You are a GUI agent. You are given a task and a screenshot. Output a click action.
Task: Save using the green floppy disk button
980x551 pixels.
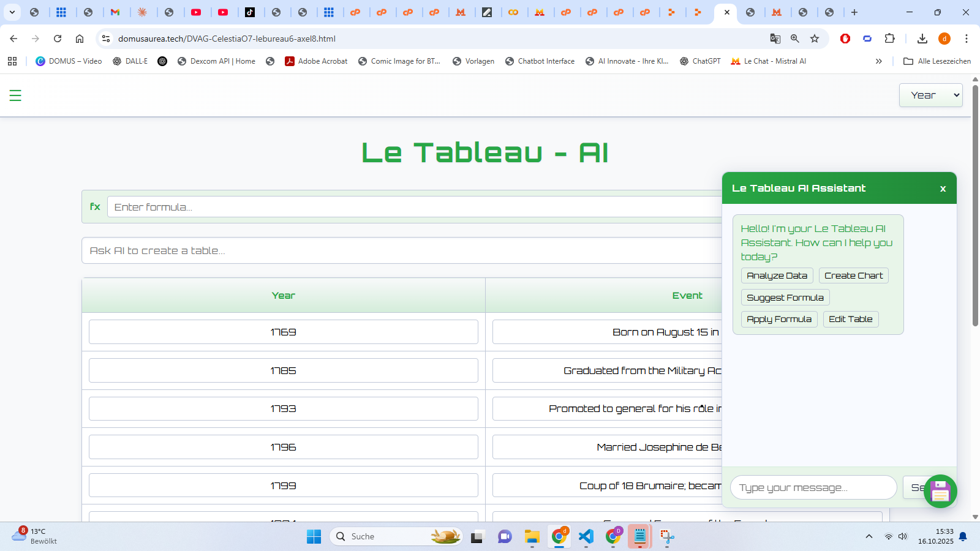941,491
